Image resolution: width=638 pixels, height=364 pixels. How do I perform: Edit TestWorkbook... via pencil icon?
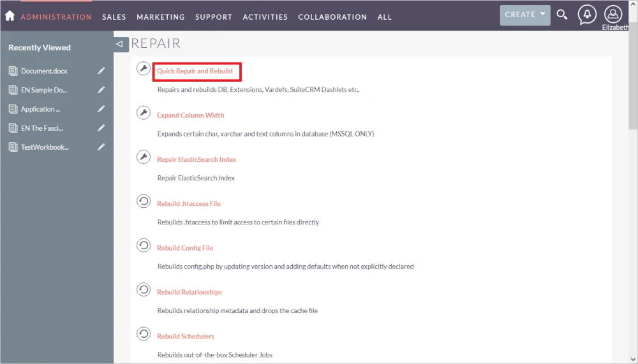(x=101, y=147)
